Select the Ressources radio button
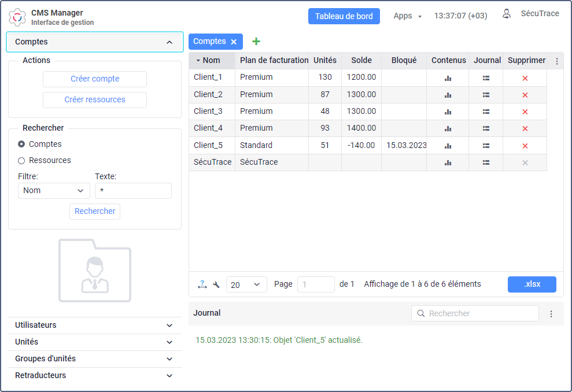Image resolution: width=572 pixels, height=392 pixels. (21, 161)
